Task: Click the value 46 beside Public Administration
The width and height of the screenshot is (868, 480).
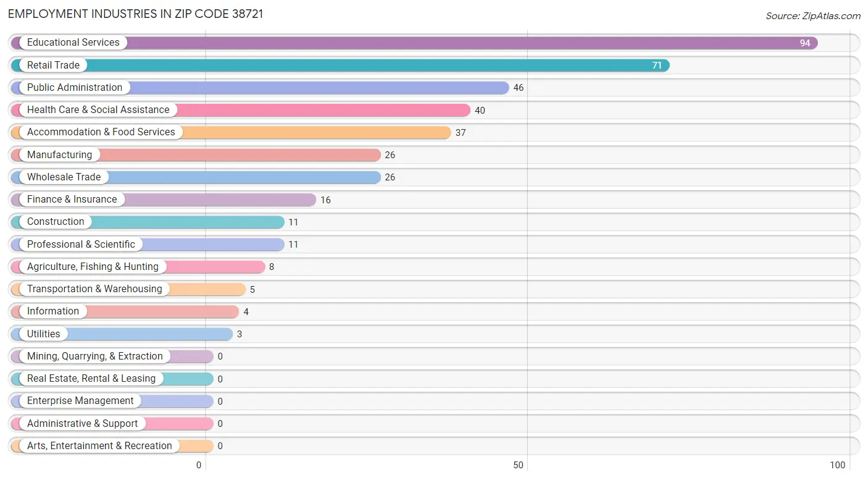Action: click(x=519, y=88)
